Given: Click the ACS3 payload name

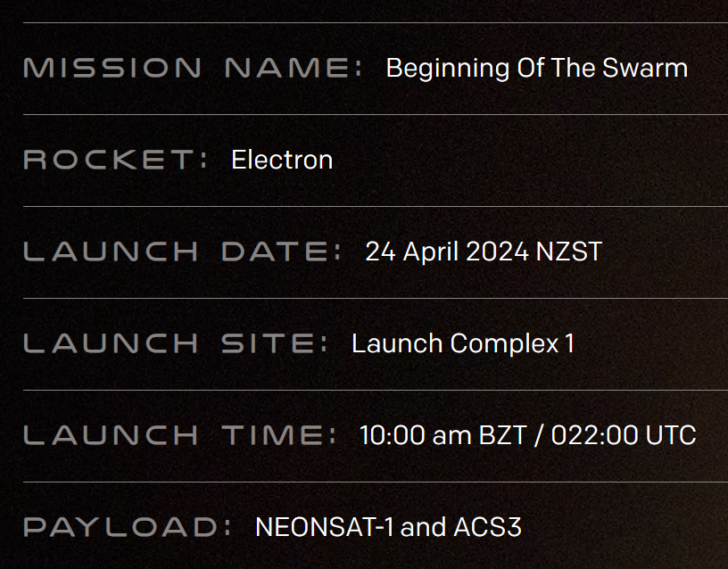Looking at the screenshot, I should [x=487, y=527].
